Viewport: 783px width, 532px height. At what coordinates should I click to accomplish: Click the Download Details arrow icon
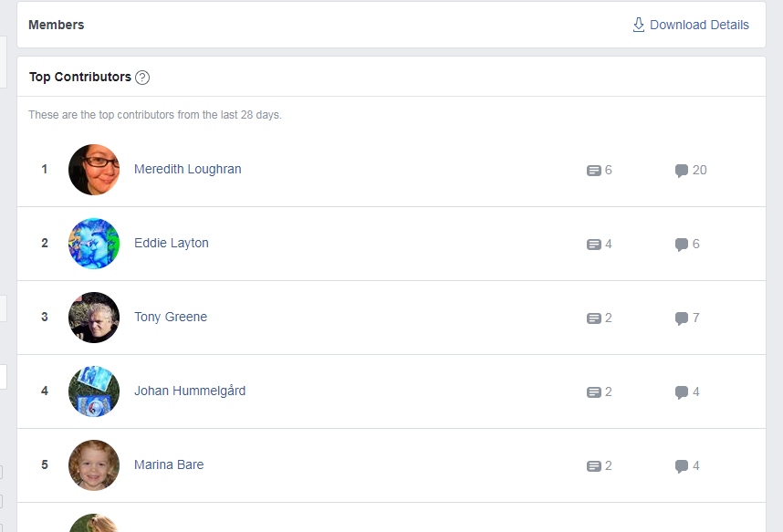(x=638, y=25)
